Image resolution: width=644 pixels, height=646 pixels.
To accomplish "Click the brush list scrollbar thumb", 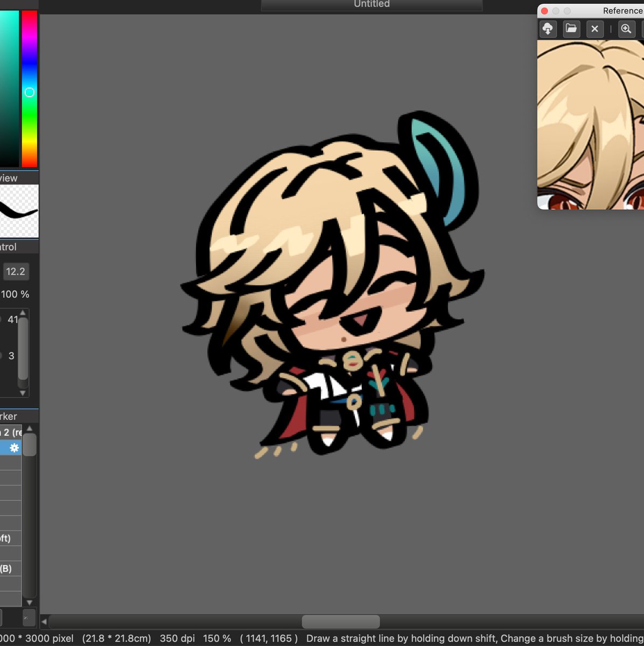I will point(30,445).
